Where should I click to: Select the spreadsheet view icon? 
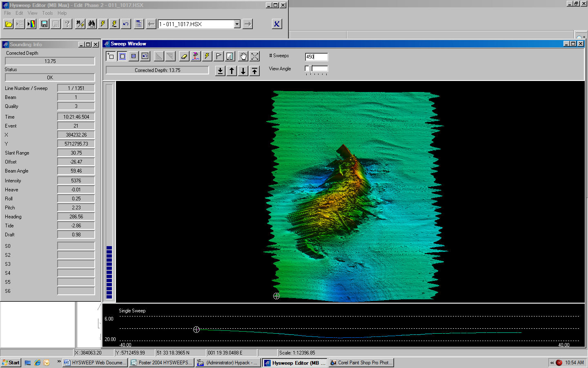tap(134, 56)
